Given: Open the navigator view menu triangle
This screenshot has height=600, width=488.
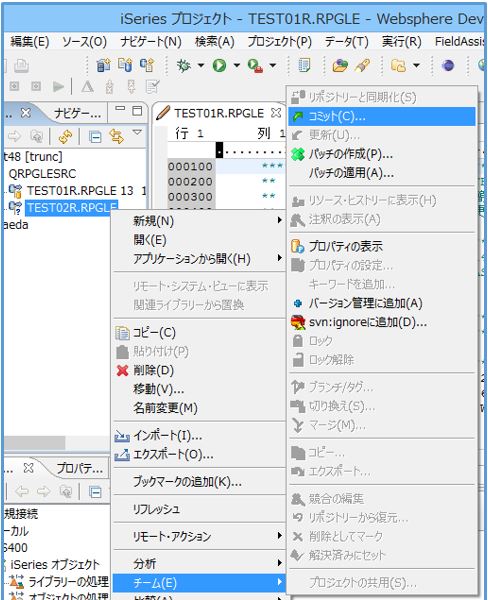Looking at the screenshot, I should pyautogui.click(x=137, y=132).
